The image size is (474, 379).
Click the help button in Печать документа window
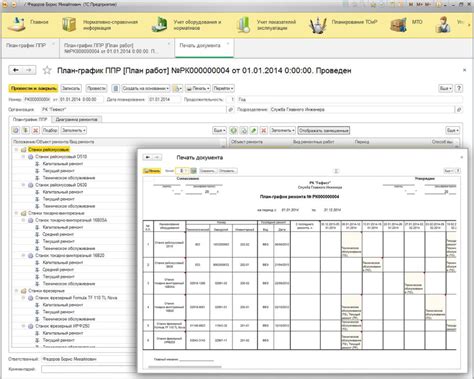[x=458, y=171]
